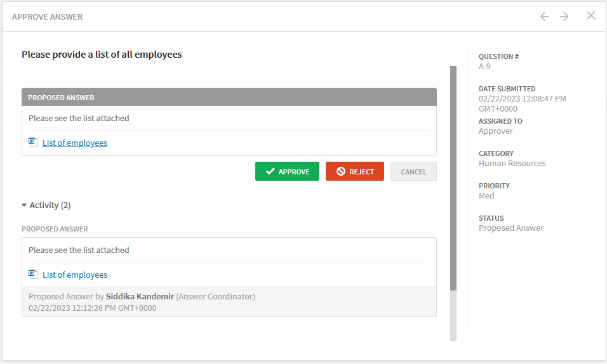This screenshot has width=607, height=364.
Task: Go to next question with right arrow
Action: click(564, 16)
